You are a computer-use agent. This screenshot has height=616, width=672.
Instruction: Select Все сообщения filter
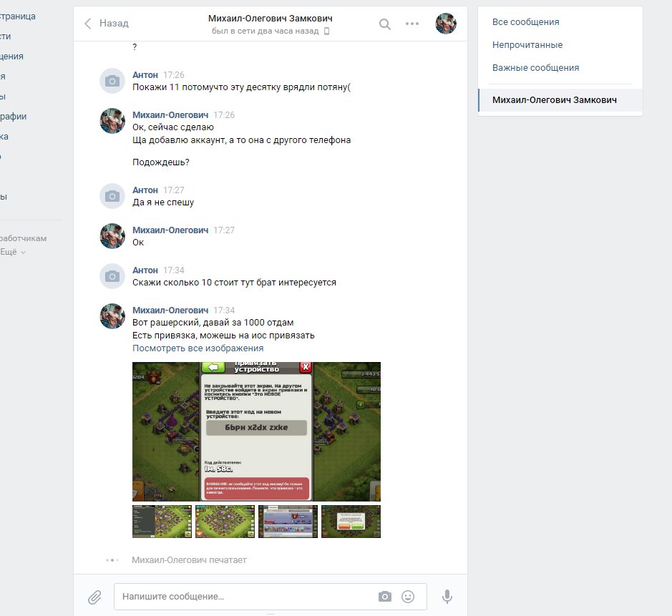(x=525, y=22)
